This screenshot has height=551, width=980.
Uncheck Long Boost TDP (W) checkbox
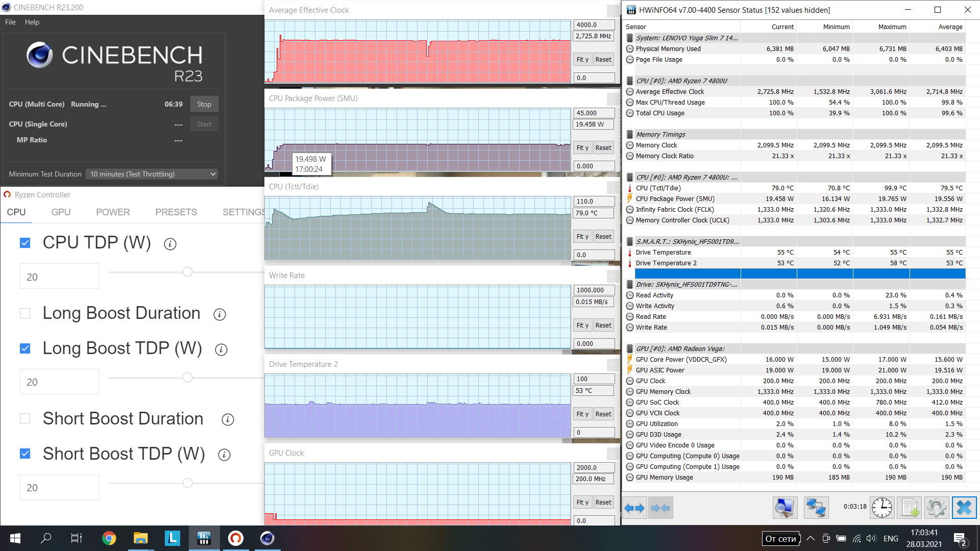click(x=25, y=348)
